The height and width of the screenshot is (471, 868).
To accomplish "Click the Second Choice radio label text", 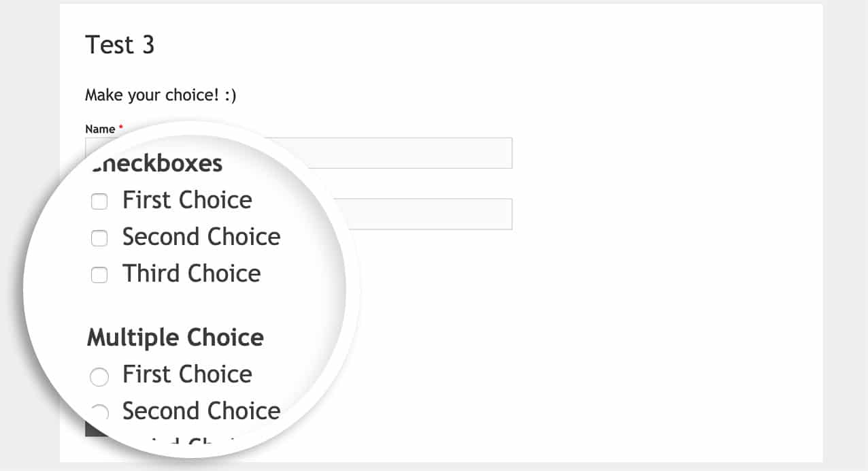I will point(201,411).
